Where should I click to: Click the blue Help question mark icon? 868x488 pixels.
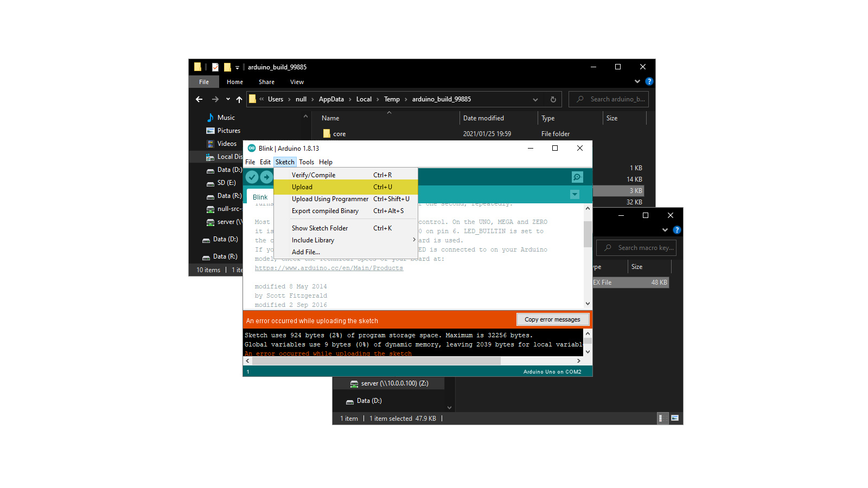click(x=649, y=81)
